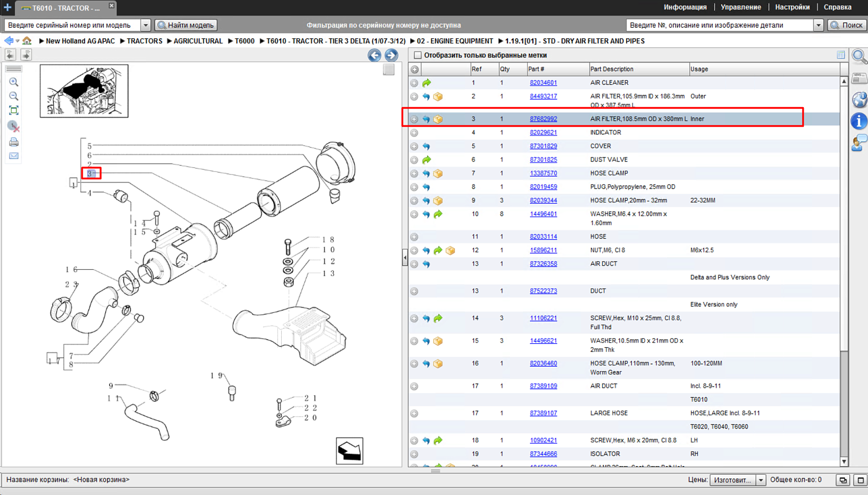868x495 pixels.
Task: Click the serial number or model input field
Action: coord(73,25)
